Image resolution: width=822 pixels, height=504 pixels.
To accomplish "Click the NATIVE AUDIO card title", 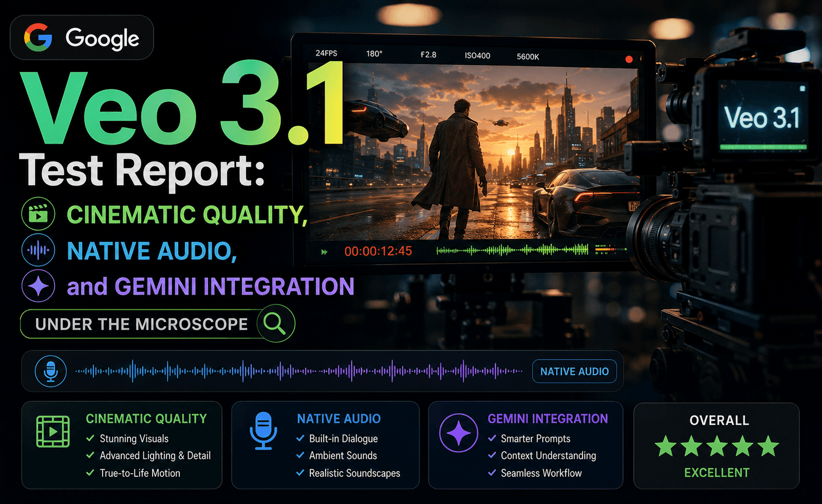I will [x=339, y=419].
